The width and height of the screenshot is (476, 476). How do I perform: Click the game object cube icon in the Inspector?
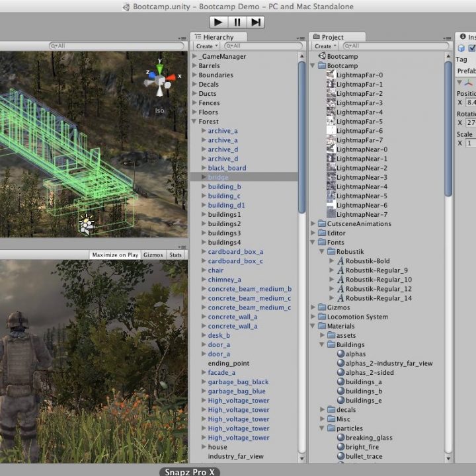point(461,48)
